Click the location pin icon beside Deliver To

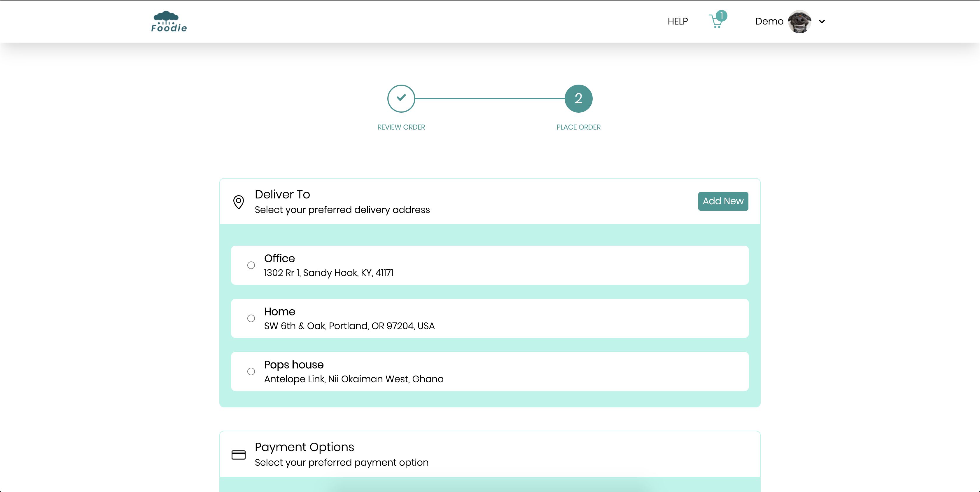click(x=239, y=202)
